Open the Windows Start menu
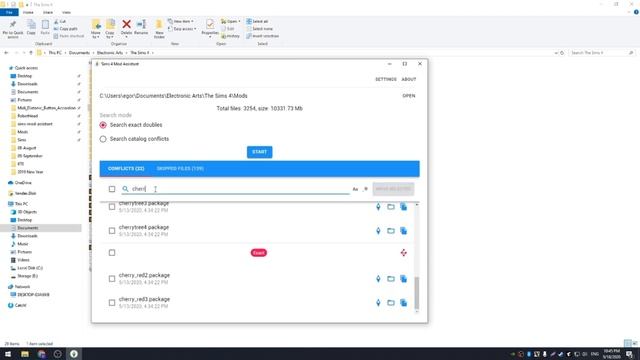The image size is (640, 360). (8, 354)
